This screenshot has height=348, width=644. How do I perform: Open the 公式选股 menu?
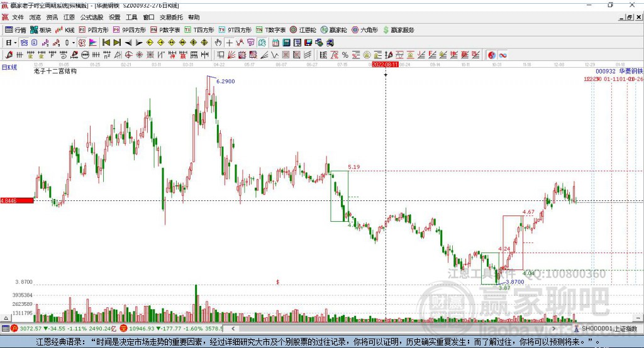[92, 17]
